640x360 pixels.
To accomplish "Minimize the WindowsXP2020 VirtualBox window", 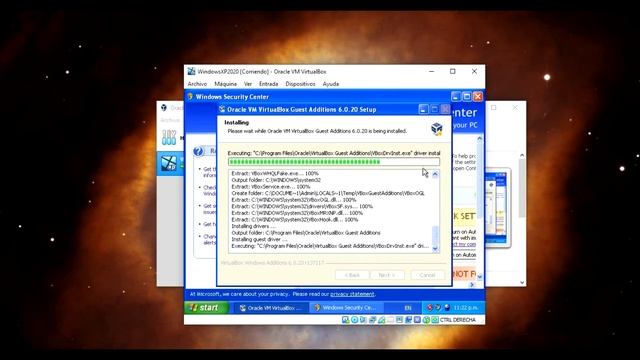I will pyautogui.click(x=431, y=71).
